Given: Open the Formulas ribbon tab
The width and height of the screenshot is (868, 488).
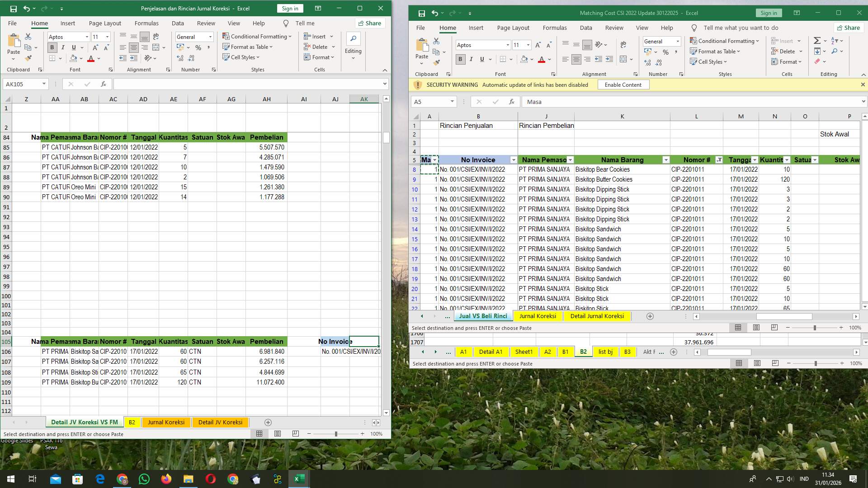Looking at the screenshot, I should pos(146,23).
